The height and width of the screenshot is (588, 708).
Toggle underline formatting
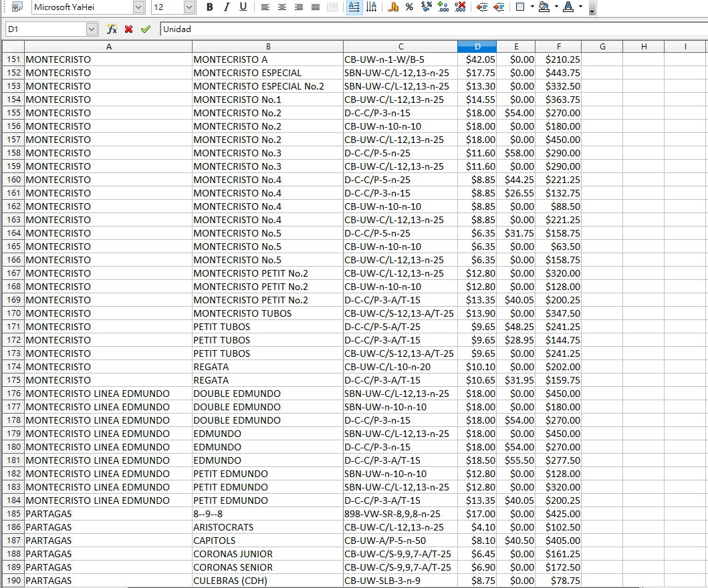[243, 7]
